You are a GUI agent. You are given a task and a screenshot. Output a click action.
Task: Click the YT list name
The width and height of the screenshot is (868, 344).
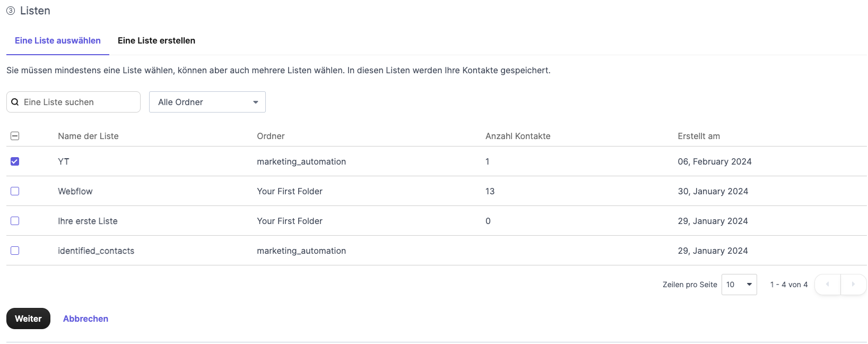coord(64,161)
